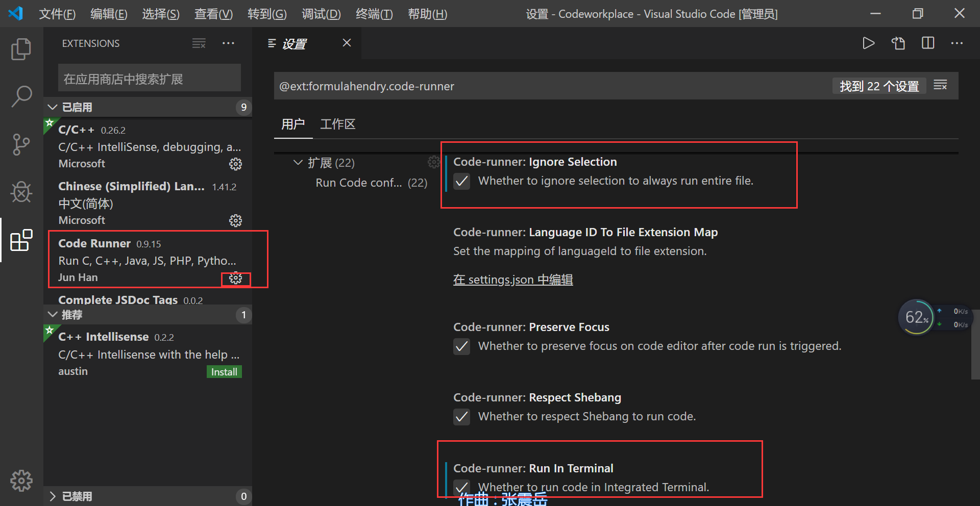Viewport: 980px width, 506px height.
Task: Select Run Code conf... tree item
Action: [x=371, y=183]
